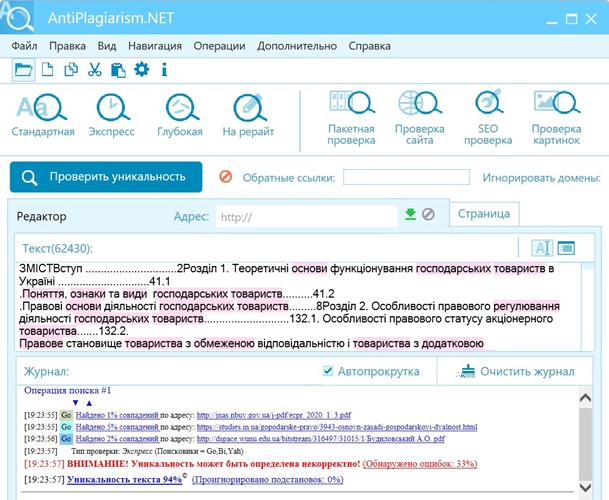Open settings via gear icon
609x500 pixels.
click(141, 70)
